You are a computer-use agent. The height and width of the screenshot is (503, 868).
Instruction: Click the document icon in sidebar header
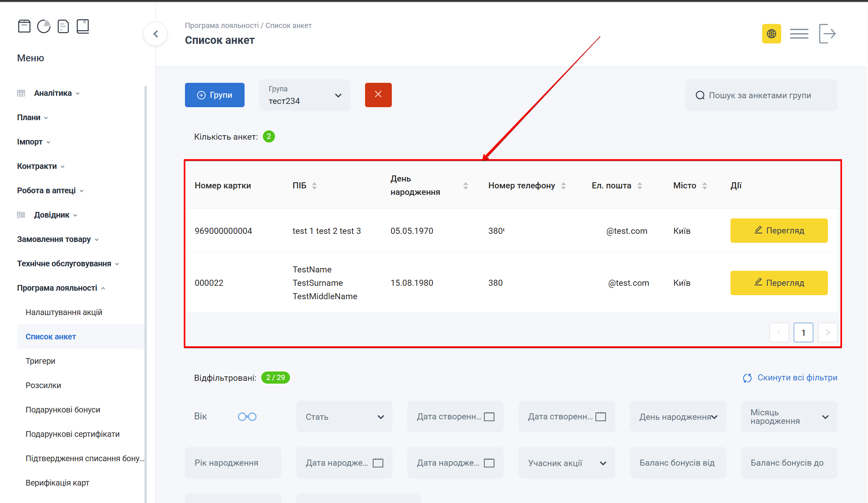[63, 26]
